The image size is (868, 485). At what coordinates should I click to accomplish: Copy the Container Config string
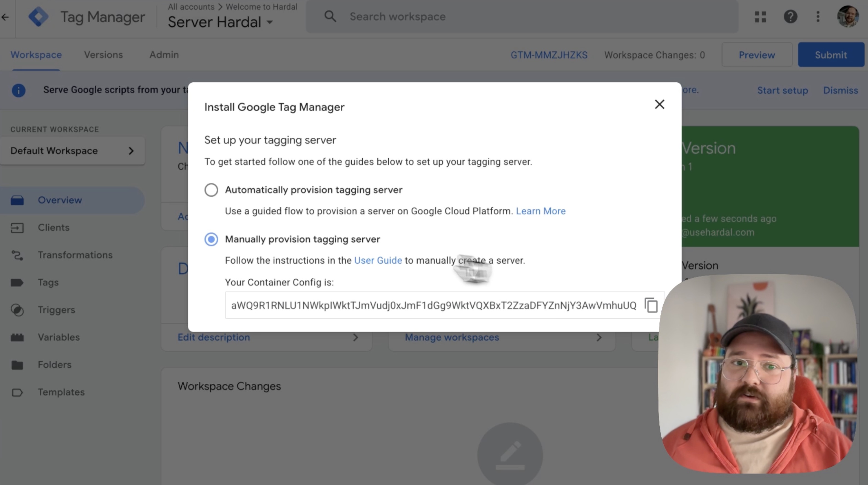(x=651, y=305)
